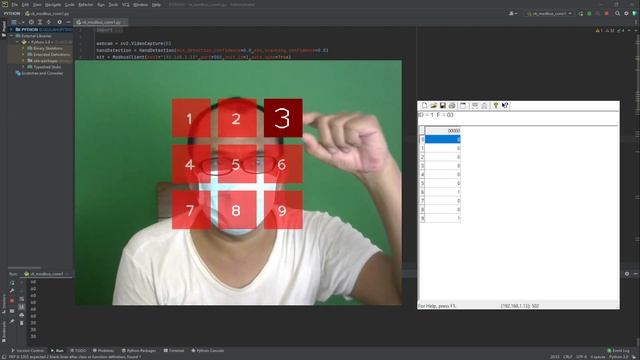
Task: Click the Project panel options gear icon
Action: coord(60,22)
